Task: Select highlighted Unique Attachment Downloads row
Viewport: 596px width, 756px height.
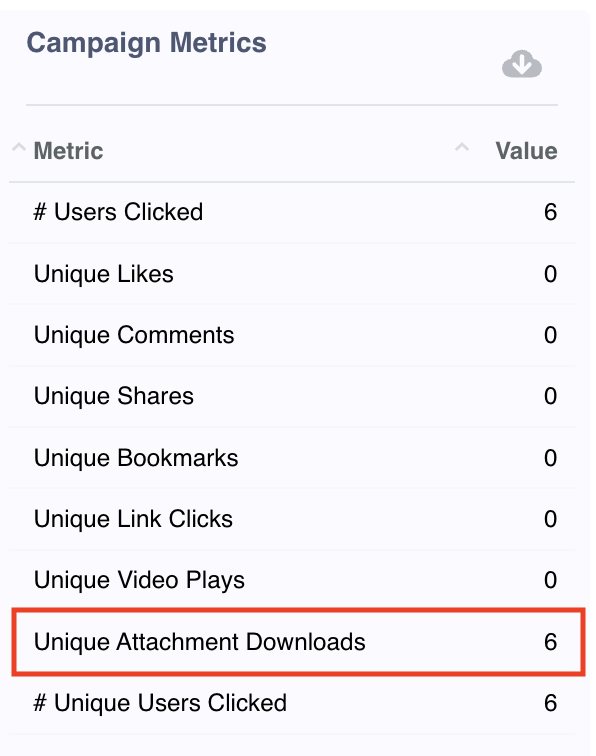Action: click(298, 642)
